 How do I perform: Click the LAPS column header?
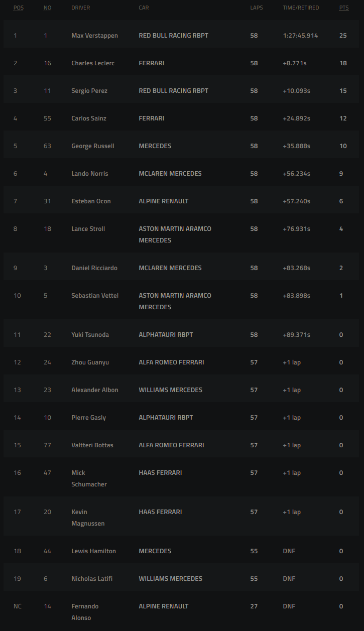pyautogui.click(x=257, y=8)
